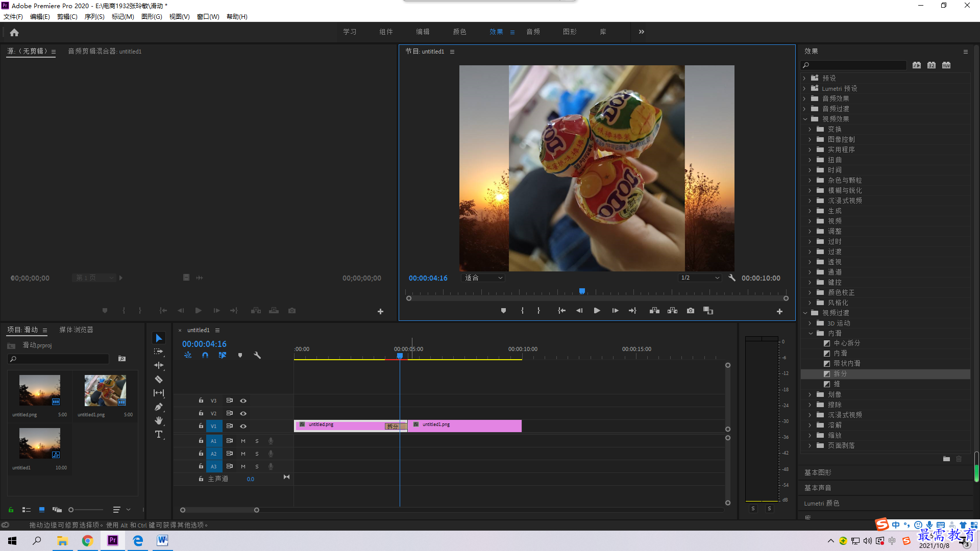Click Mark In in Program monitor
Image resolution: width=980 pixels, height=551 pixels.
pos(522,311)
